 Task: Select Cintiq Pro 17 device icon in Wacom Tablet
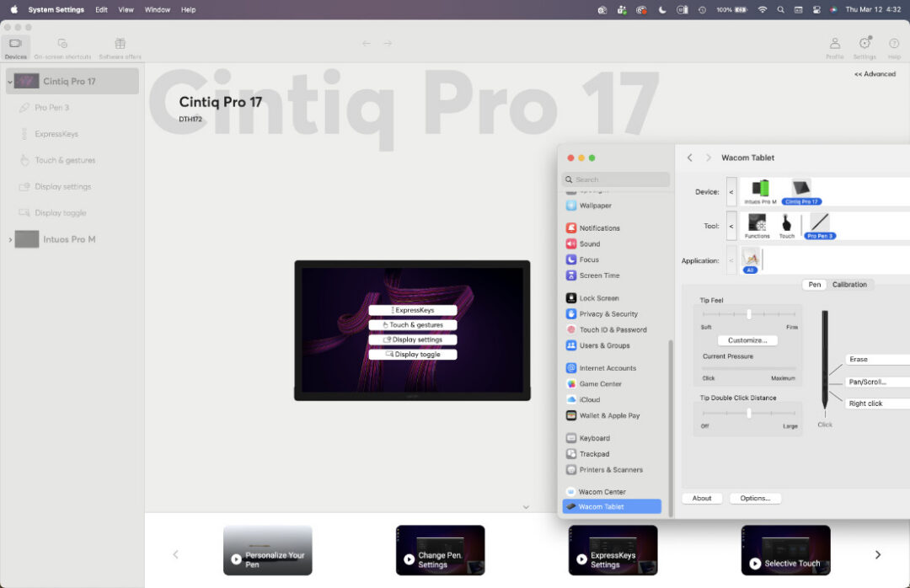[801, 192]
